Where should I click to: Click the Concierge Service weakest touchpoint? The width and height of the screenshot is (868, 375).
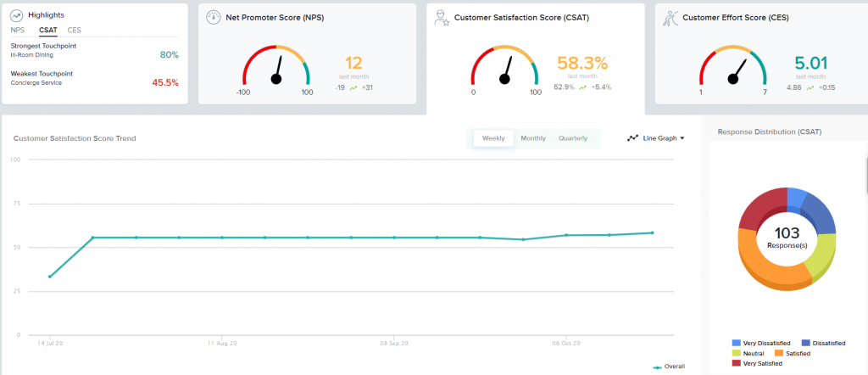click(36, 82)
